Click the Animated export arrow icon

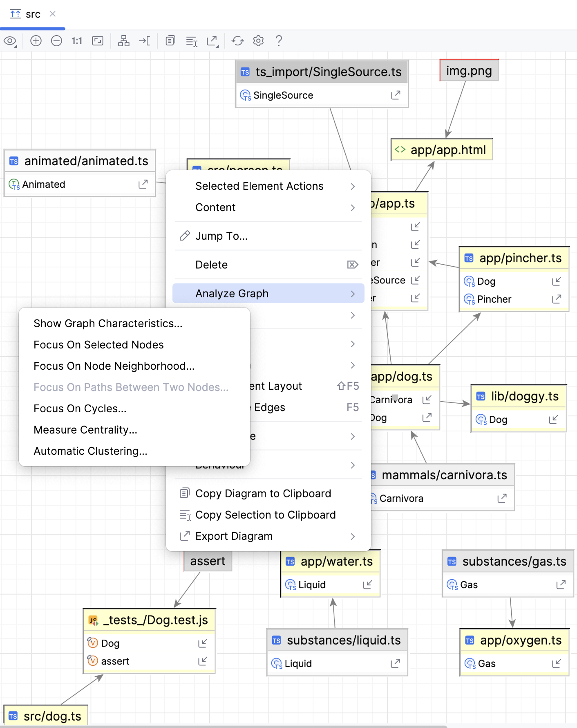(143, 184)
